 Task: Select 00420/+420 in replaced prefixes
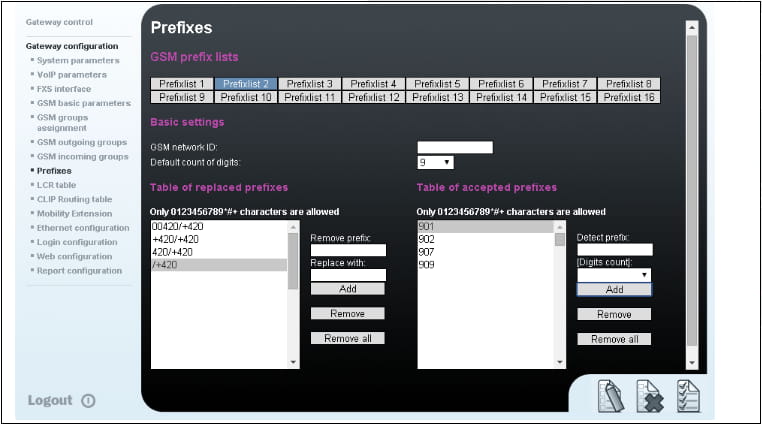pos(219,227)
